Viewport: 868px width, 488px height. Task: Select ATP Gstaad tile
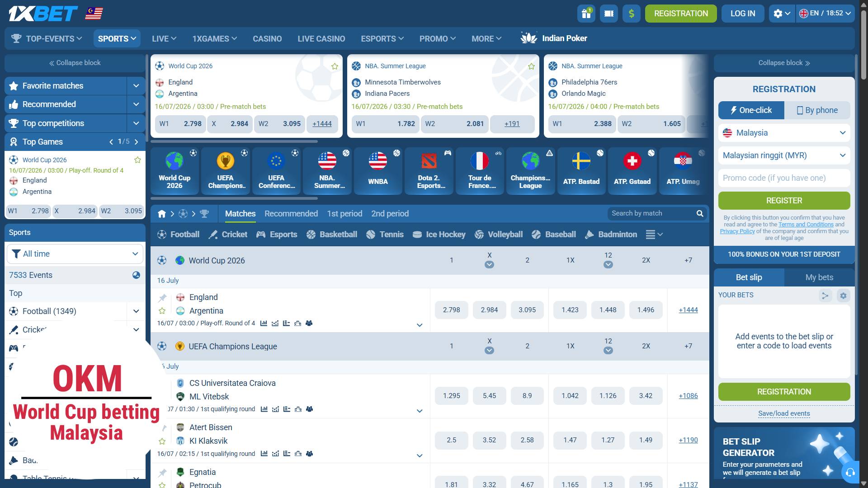click(632, 171)
